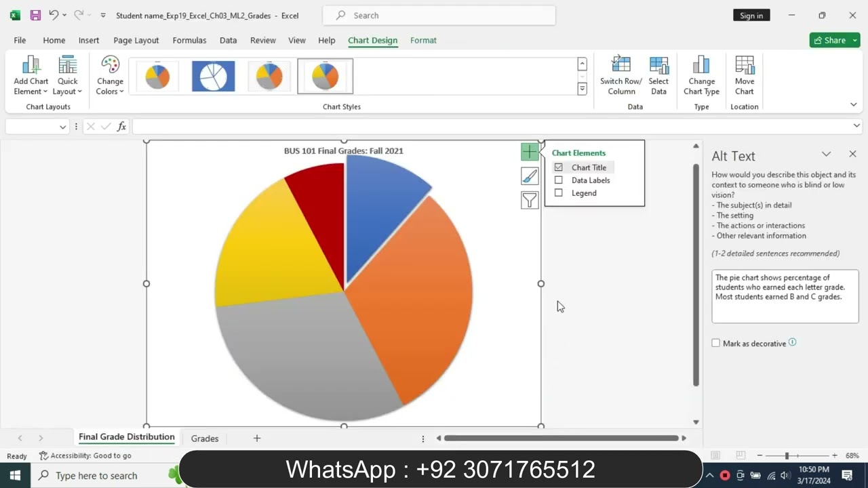Collapse the ribbon with the chevron
Screen dimensions: 868x488
(x=853, y=104)
